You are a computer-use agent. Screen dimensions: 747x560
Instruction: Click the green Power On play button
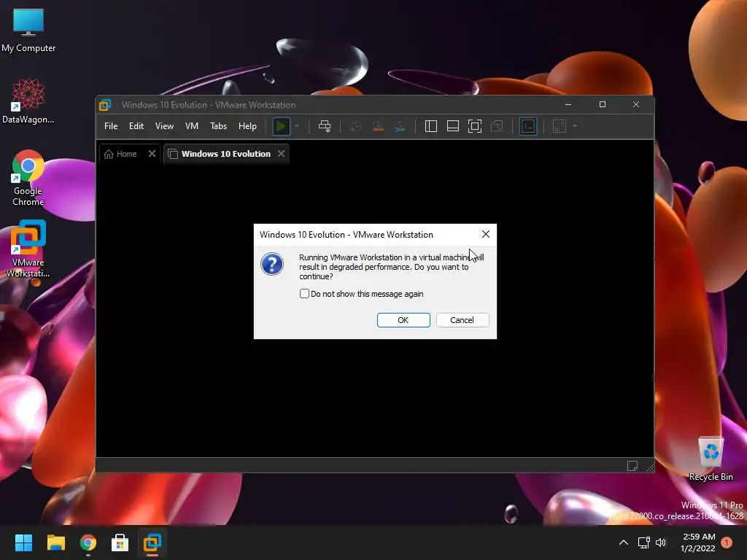pos(281,126)
